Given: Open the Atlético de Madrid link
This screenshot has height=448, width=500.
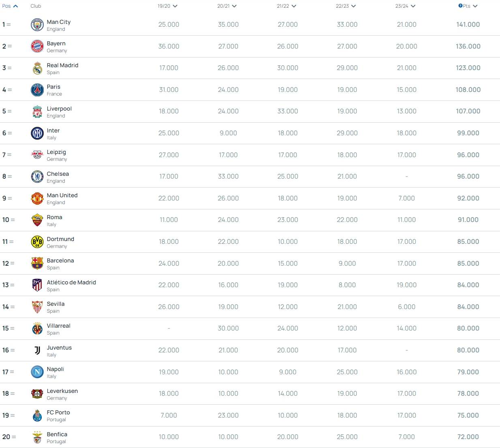Looking at the screenshot, I should pos(71,282).
